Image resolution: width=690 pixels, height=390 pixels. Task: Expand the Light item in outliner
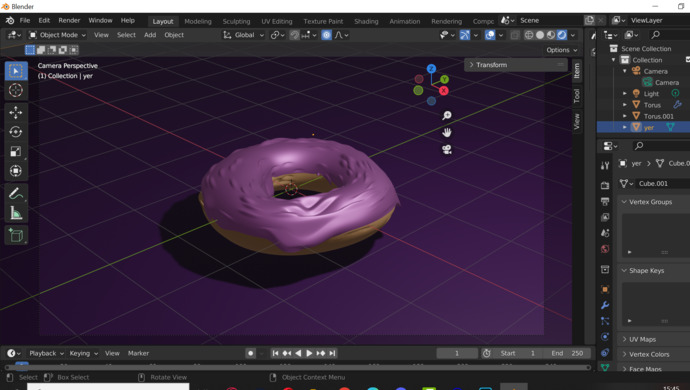click(625, 93)
